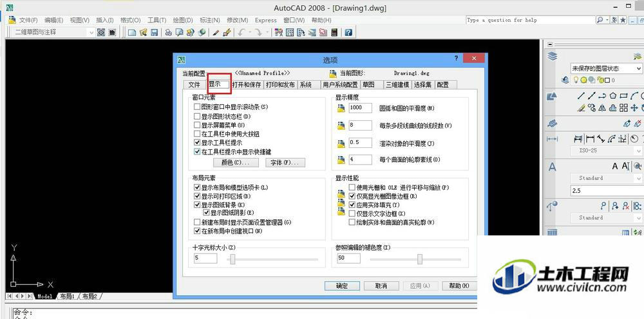
Task: Click the 字体(F)... button
Action: click(x=285, y=163)
